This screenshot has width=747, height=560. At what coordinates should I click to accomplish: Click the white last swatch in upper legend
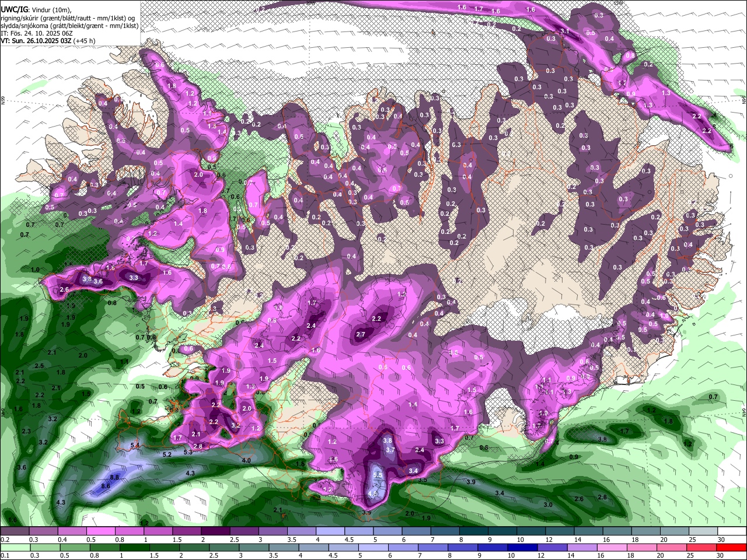(732, 531)
